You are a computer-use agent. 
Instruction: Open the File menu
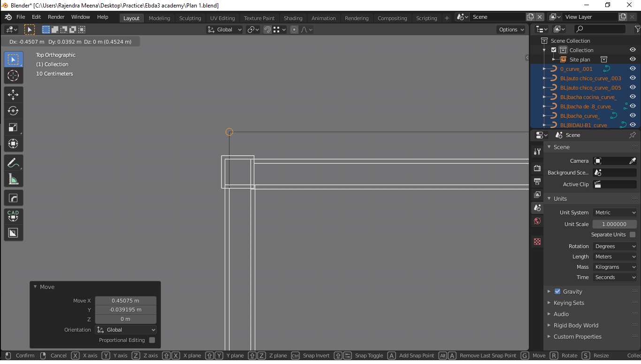(21, 17)
